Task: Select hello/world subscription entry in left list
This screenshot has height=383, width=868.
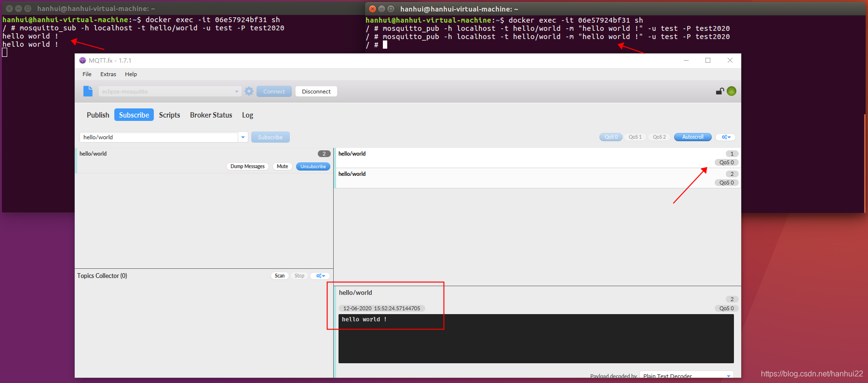Action: [x=204, y=160]
